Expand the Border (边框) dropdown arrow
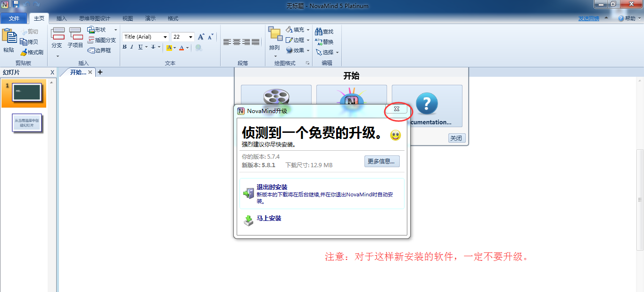Image resolution: width=644 pixels, height=292 pixels. [308, 40]
